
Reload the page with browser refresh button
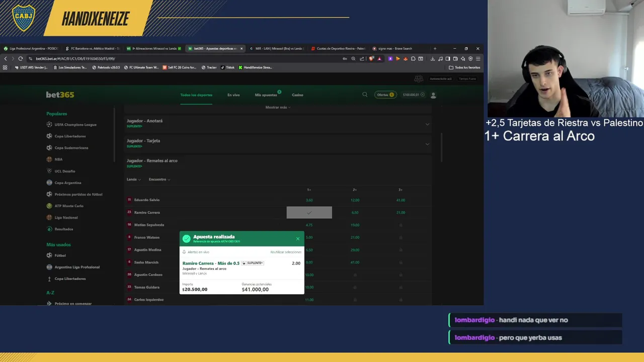pos(21,58)
